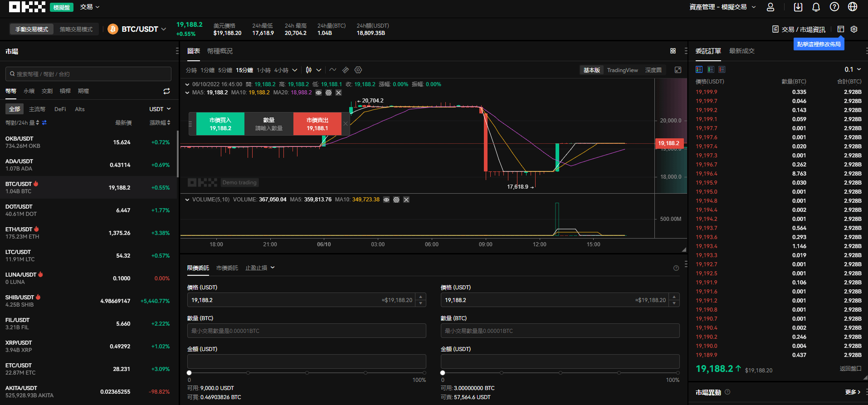Show only buy orders in order book
868x405 pixels.
tap(711, 69)
